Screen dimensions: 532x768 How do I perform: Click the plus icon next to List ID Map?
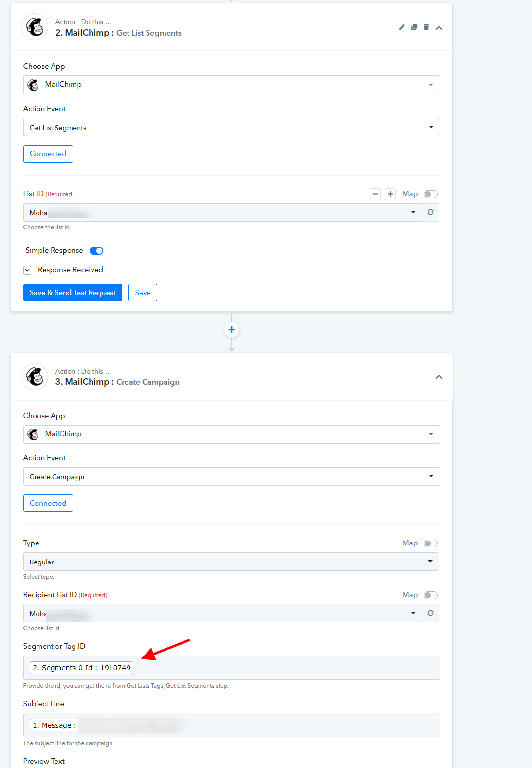(390, 194)
